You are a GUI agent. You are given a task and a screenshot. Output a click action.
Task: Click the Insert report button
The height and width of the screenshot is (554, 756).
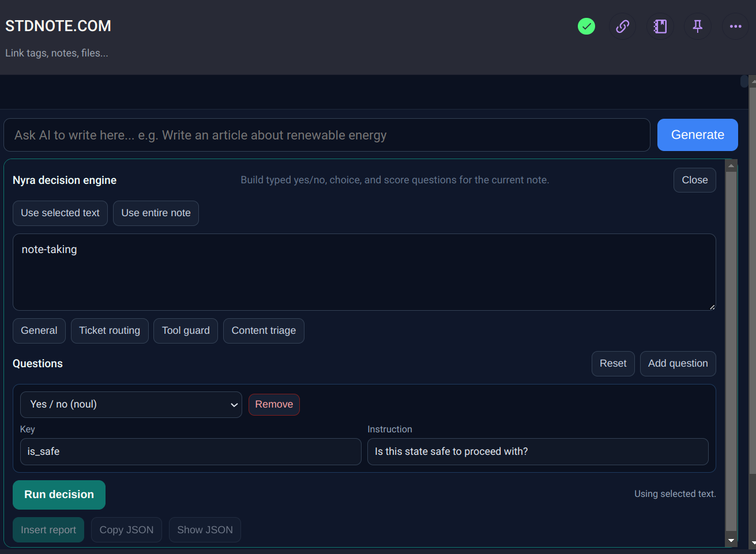48,530
